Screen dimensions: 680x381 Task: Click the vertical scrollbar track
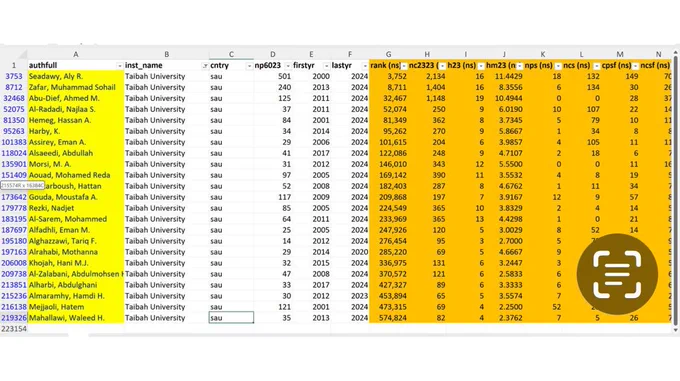coord(675,191)
